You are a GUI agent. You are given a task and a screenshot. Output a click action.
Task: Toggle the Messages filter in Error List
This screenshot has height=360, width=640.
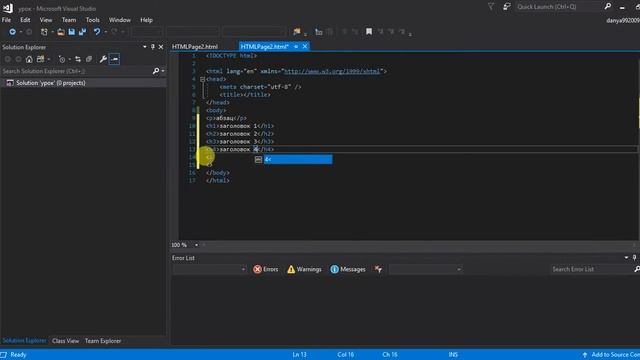click(348, 269)
